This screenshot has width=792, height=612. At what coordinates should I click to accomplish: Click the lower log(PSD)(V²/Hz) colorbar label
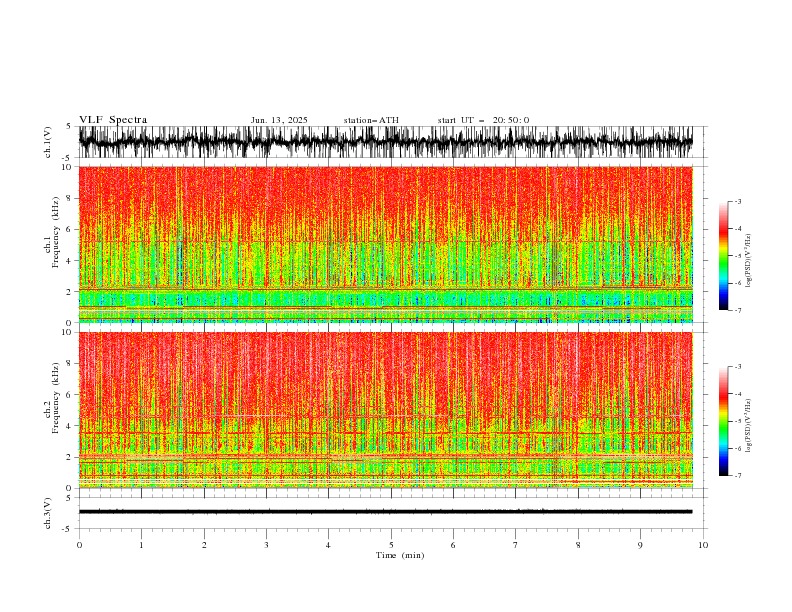pyautogui.click(x=748, y=426)
